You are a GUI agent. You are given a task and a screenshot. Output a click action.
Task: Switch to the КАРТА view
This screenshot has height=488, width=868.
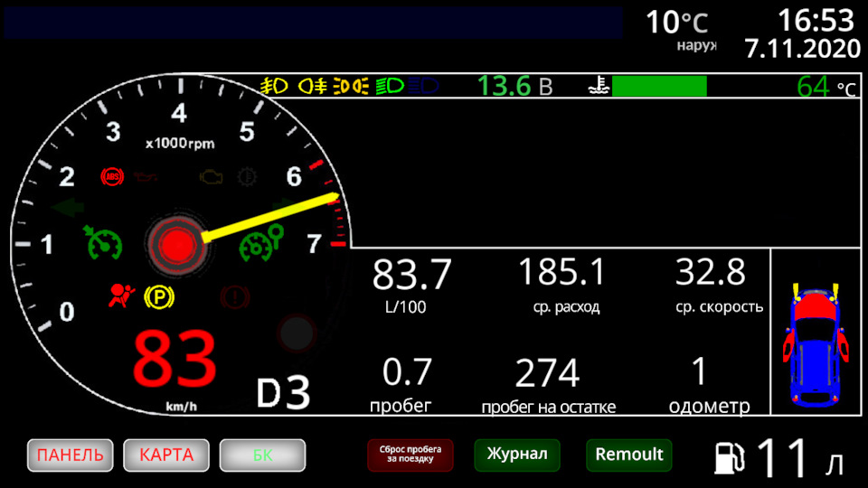[x=166, y=455]
